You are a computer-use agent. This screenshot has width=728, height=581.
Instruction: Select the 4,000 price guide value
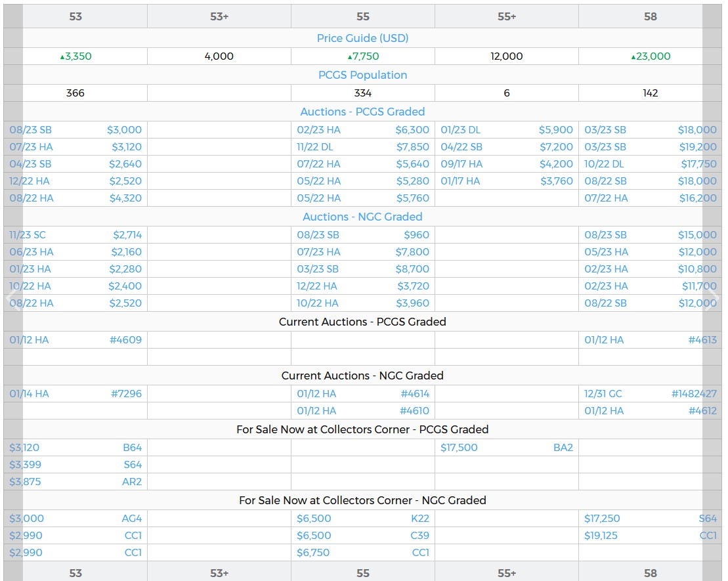pos(219,56)
